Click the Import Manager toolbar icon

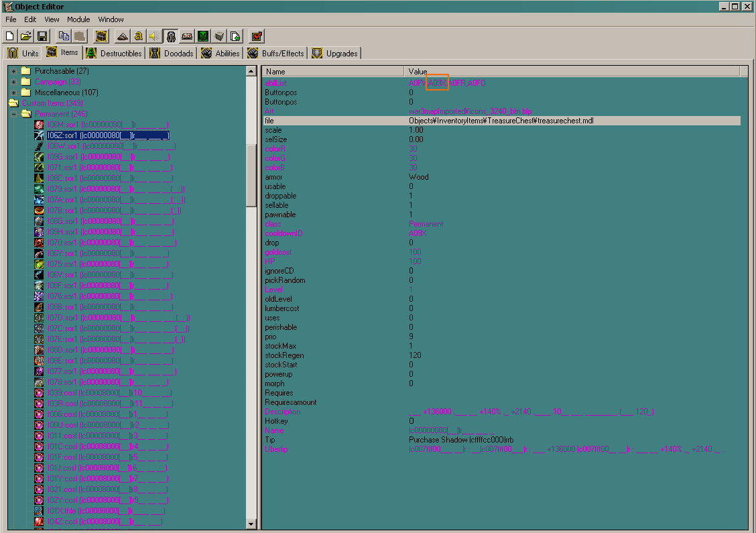click(235, 36)
